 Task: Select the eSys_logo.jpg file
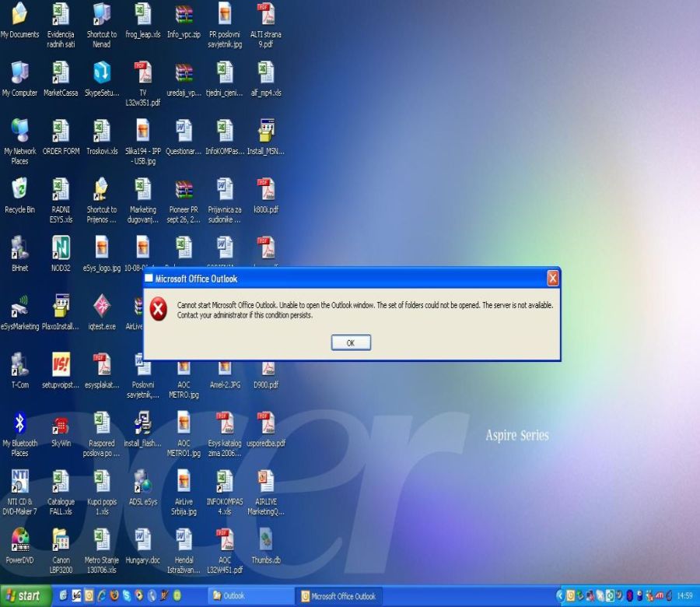point(102,254)
